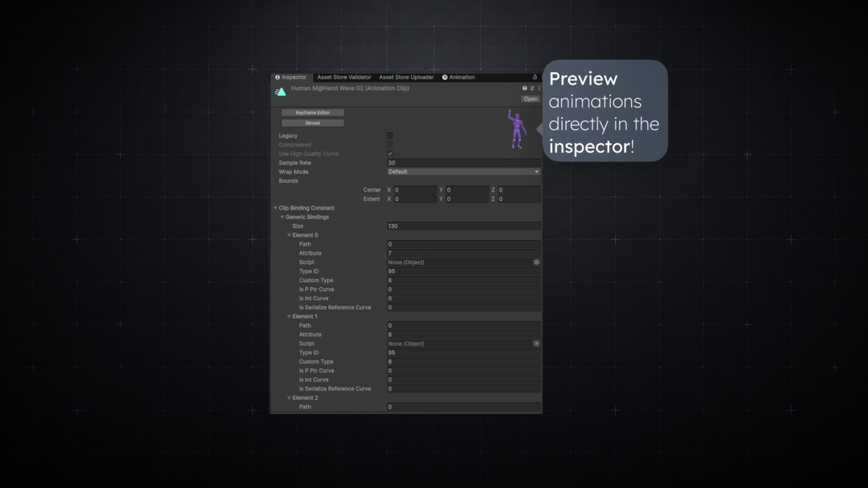The height and width of the screenshot is (488, 868).
Task: Switch to the Animation tab
Action: (459, 77)
